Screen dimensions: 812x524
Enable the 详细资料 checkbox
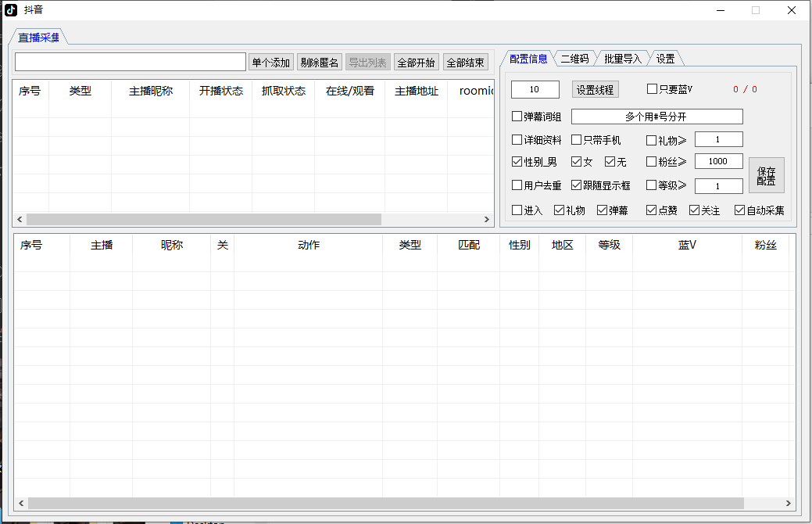pyautogui.click(x=517, y=139)
